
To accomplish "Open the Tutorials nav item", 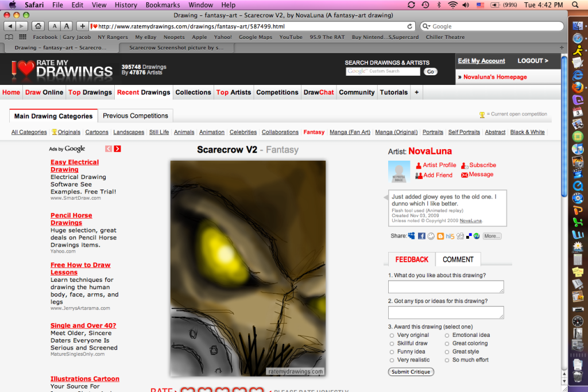I will point(394,92).
